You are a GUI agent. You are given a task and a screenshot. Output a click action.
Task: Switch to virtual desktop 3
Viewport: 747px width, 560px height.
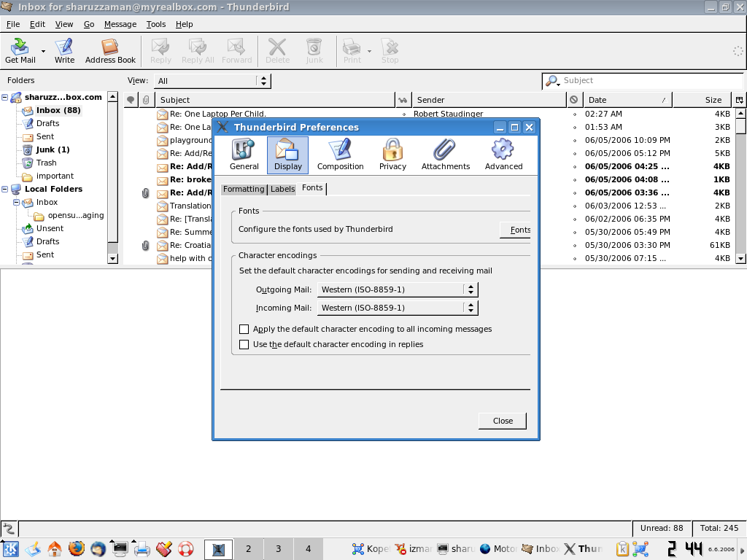[278, 549]
